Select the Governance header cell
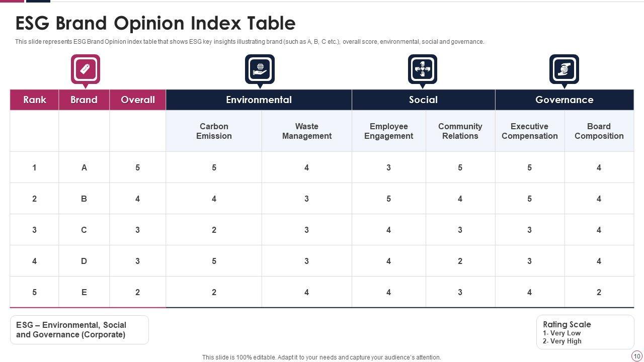Image resolution: width=644 pixels, height=362 pixels. tap(564, 100)
